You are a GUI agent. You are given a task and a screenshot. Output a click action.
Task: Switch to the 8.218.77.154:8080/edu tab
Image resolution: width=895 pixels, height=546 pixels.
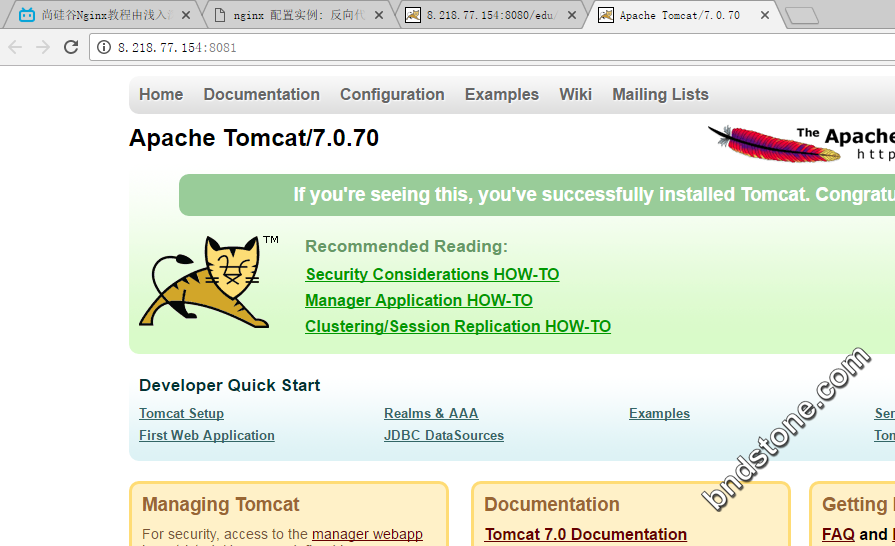[x=492, y=15]
